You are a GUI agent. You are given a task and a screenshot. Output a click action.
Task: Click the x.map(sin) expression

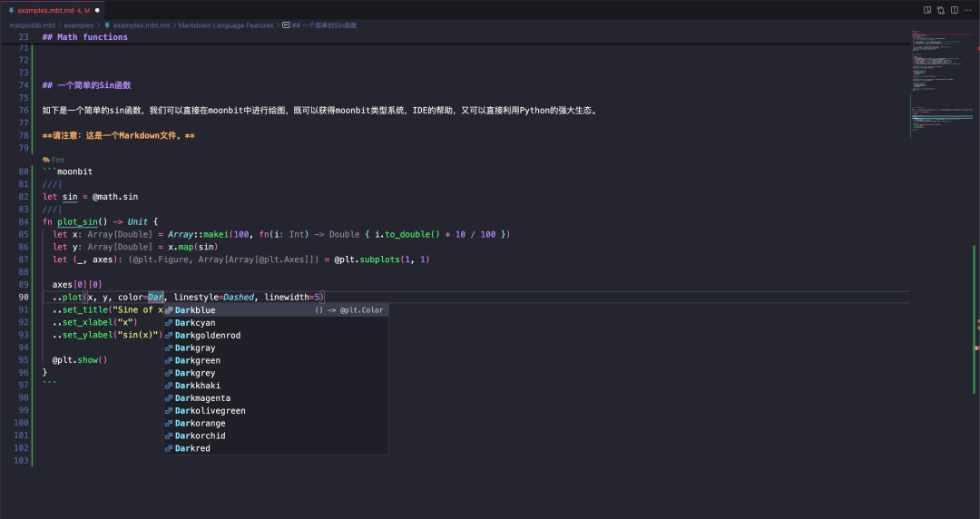[x=193, y=247]
